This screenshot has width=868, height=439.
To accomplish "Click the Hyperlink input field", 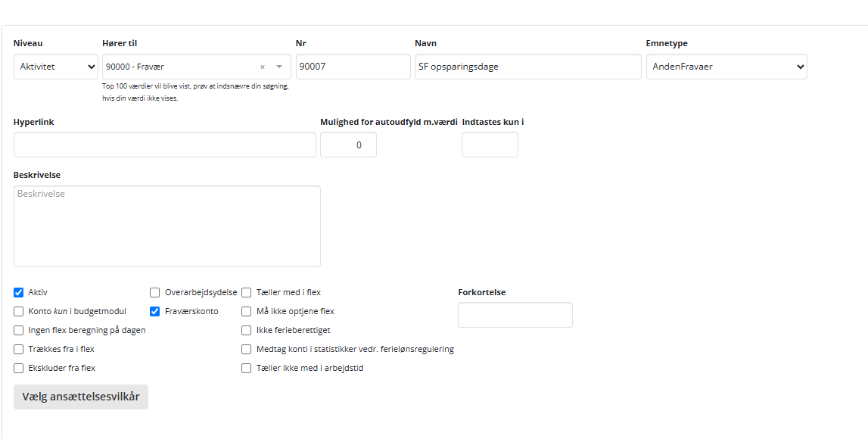I will 164,145.
